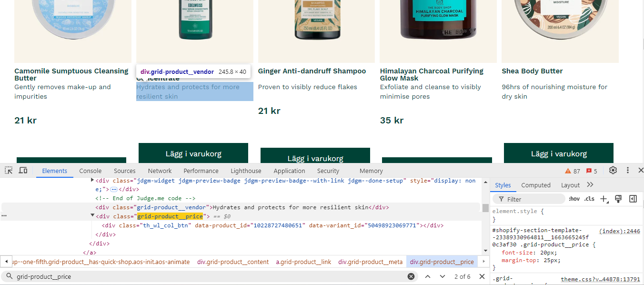Screen dimensions: 644x285
Task: Open the Lighthouse tab
Action: coord(246,171)
